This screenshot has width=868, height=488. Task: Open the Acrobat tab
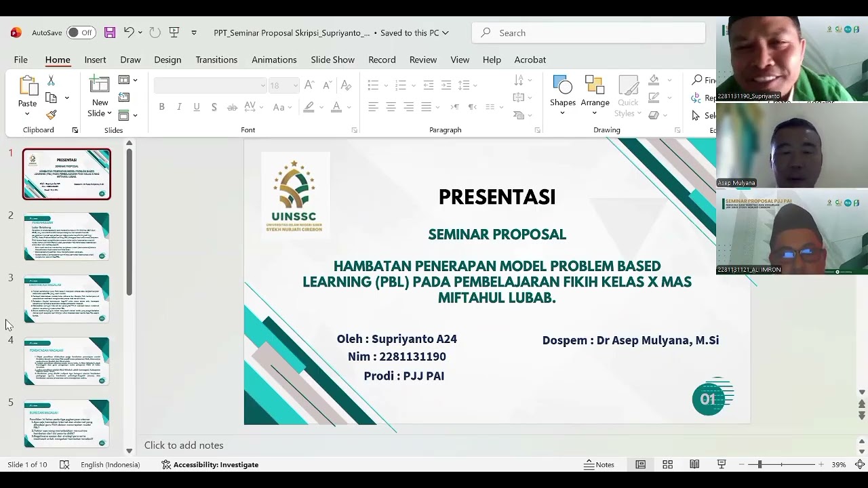coord(530,60)
